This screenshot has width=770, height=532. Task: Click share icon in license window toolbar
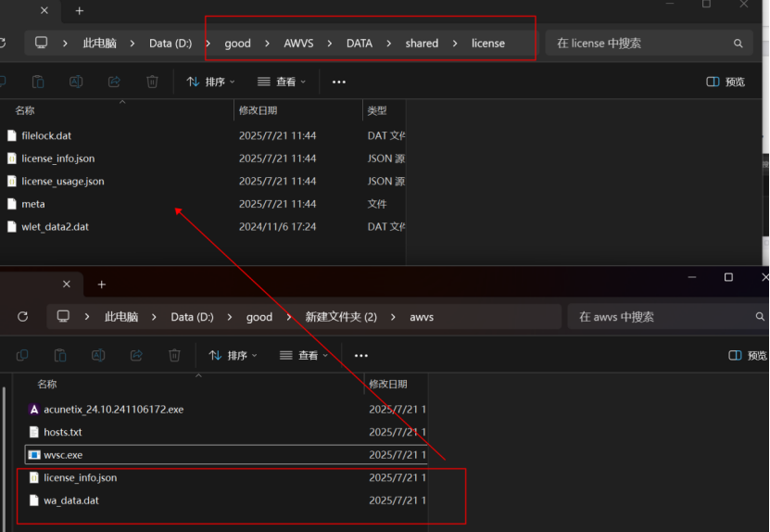coord(114,82)
